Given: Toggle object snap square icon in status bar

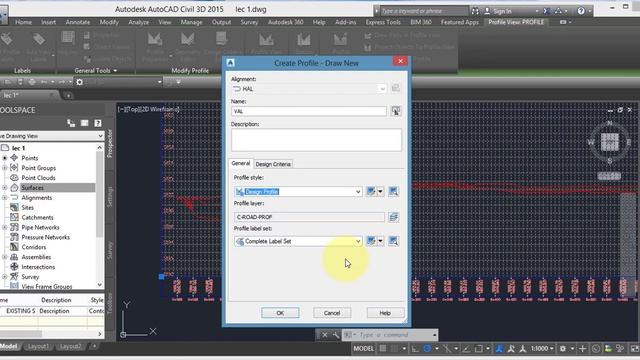Looking at the screenshot, I should coord(478,349).
